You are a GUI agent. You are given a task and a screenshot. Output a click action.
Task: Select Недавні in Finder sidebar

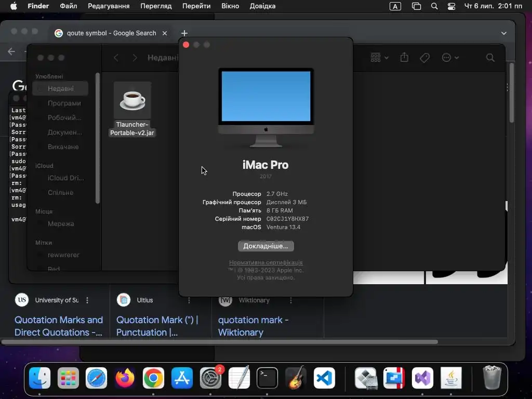pyautogui.click(x=60, y=88)
